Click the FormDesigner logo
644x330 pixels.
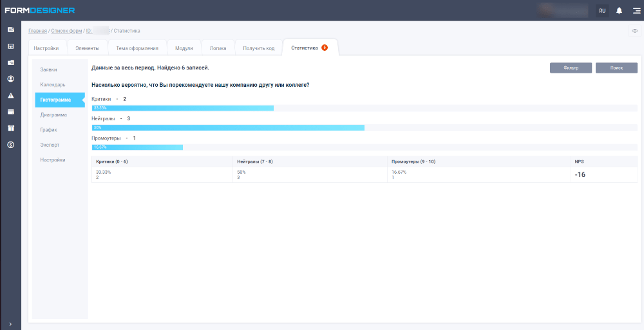pyautogui.click(x=40, y=10)
